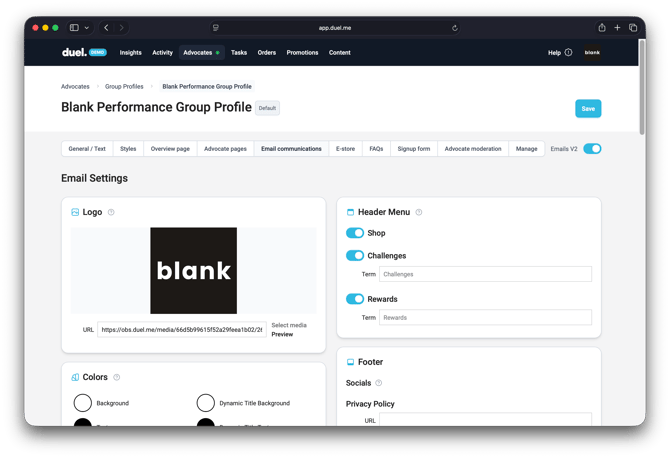
Task: Open the blank brand account avatar
Action: (x=593, y=53)
